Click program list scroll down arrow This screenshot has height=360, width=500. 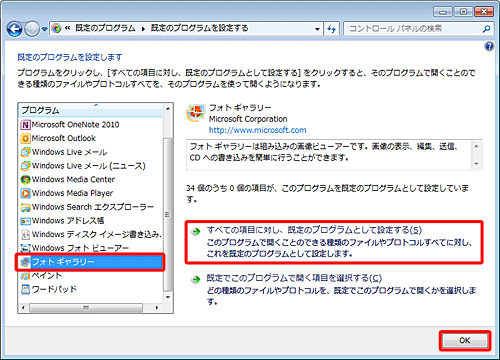(168, 297)
